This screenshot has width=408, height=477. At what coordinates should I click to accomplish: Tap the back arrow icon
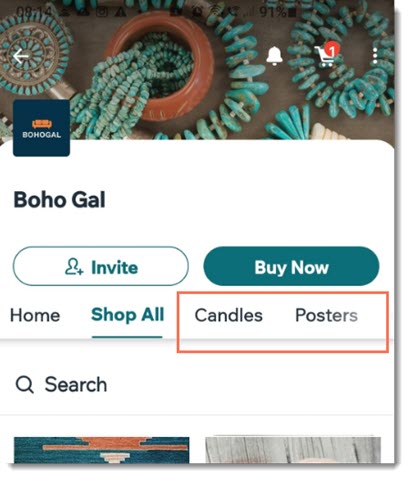click(21, 56)
